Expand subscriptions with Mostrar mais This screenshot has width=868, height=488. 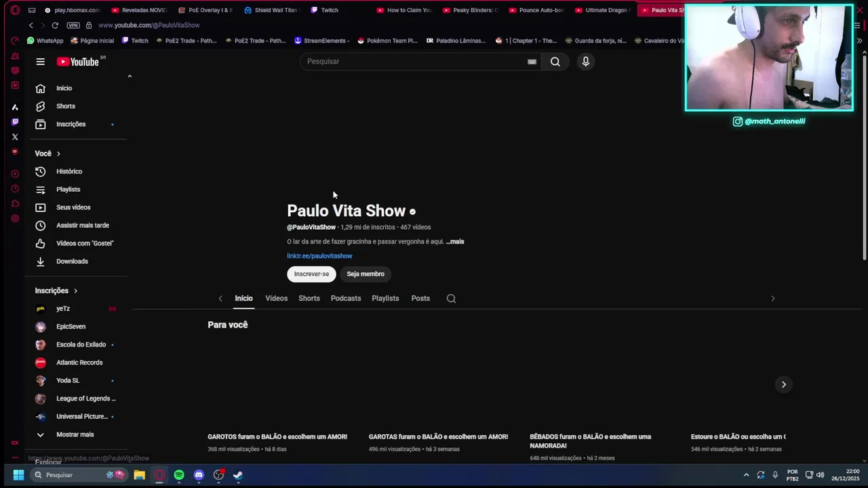(76, 434)
